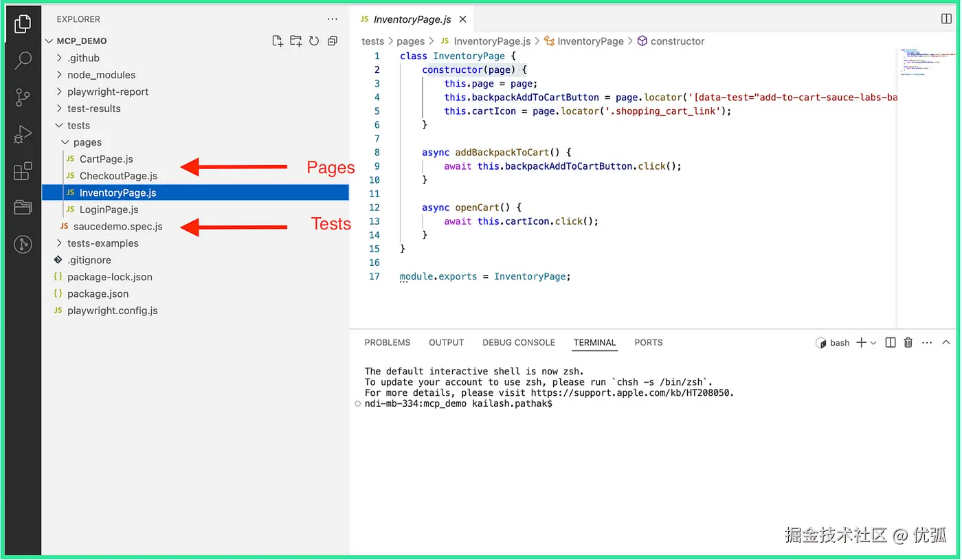Open package-lock.json file
Viewport: 962px width, 560px height.
click(x=196, y=277)
